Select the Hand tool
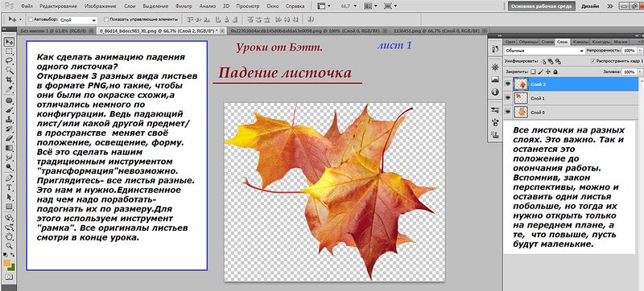This screenshot has width=644, height=291. (x=9, y=236)
